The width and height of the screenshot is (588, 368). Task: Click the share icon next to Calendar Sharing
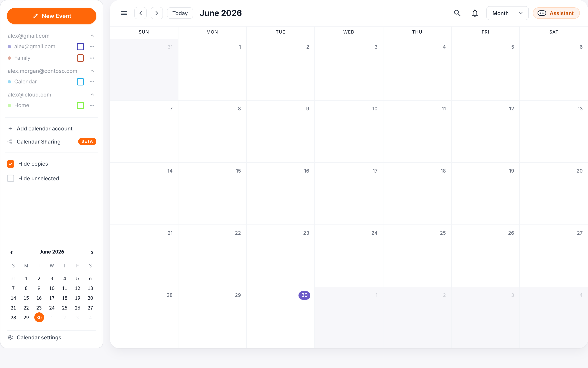10,141
